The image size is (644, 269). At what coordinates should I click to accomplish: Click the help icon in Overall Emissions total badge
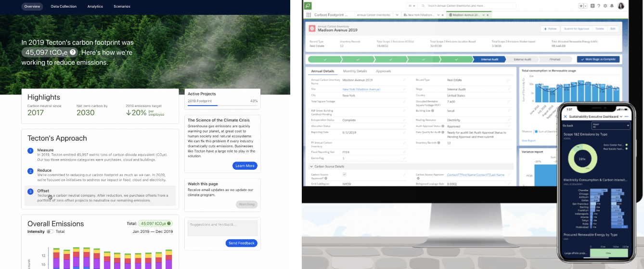169,224
